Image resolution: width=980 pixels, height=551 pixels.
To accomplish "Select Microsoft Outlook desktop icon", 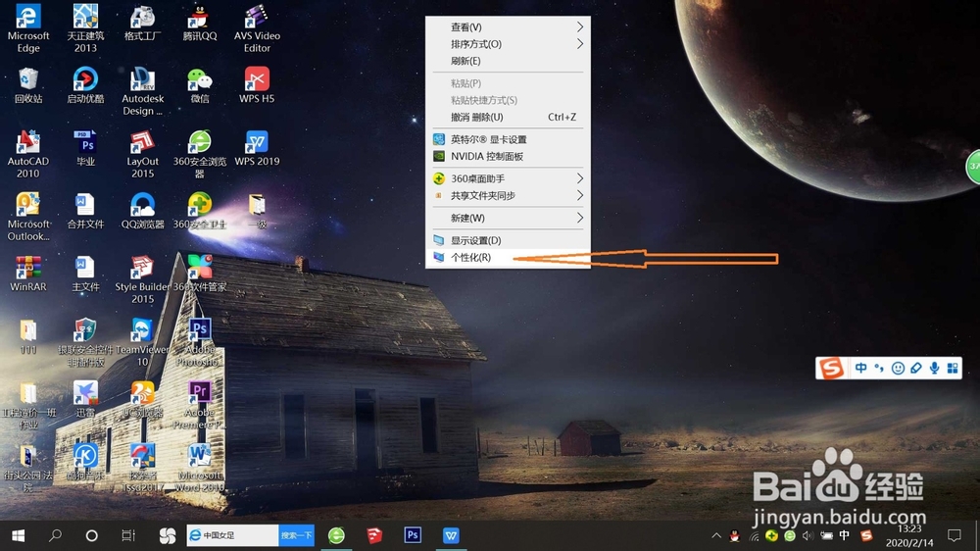I will 28,217.
